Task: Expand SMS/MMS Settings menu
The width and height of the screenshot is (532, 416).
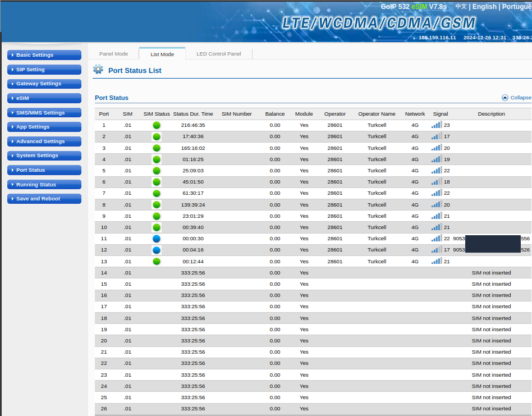Action: pyautogui.click(x=44, y=113)
